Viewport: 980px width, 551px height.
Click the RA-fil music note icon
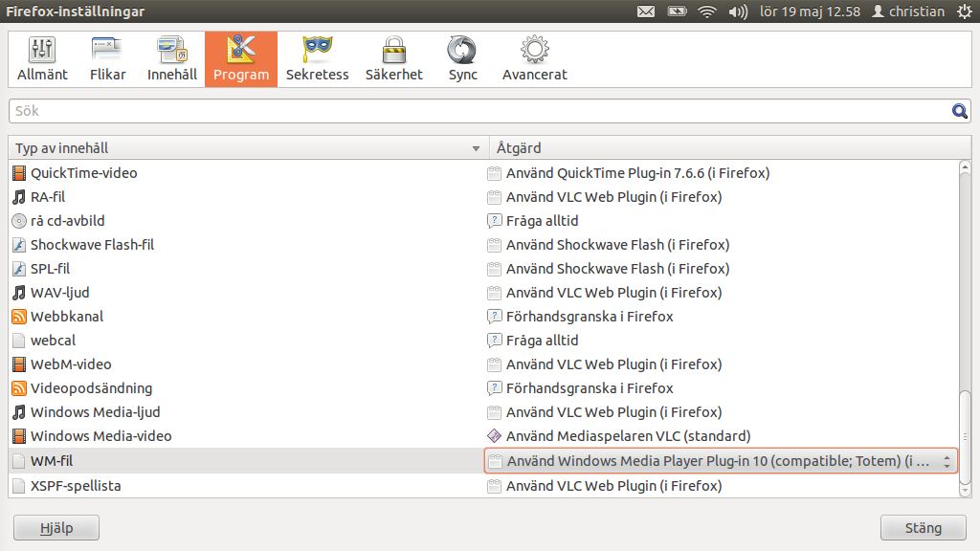pos(19,197)
